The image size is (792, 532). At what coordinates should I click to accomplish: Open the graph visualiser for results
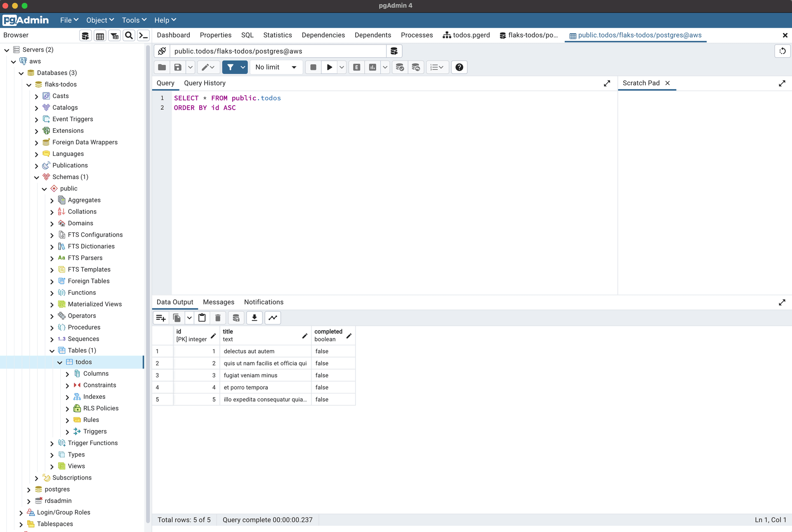(273, 318)
